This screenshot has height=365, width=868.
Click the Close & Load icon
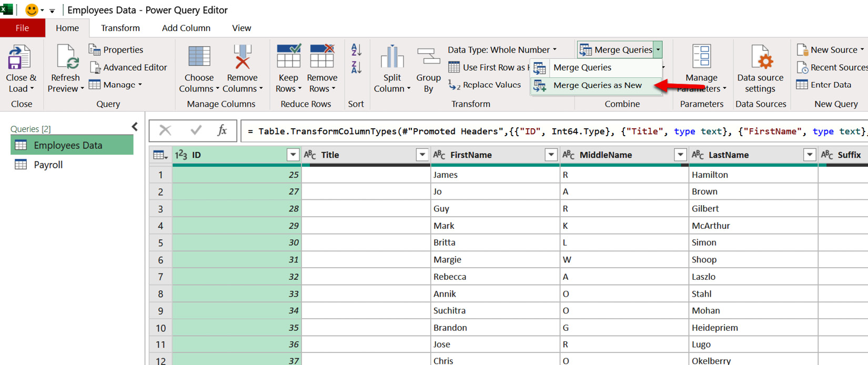tap(20, 58)
